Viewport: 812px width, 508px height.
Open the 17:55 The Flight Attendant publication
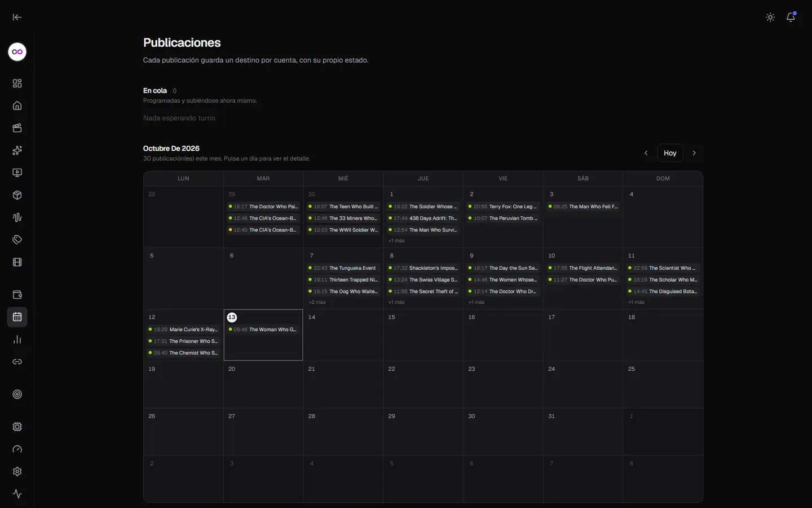tap(583, 268)
